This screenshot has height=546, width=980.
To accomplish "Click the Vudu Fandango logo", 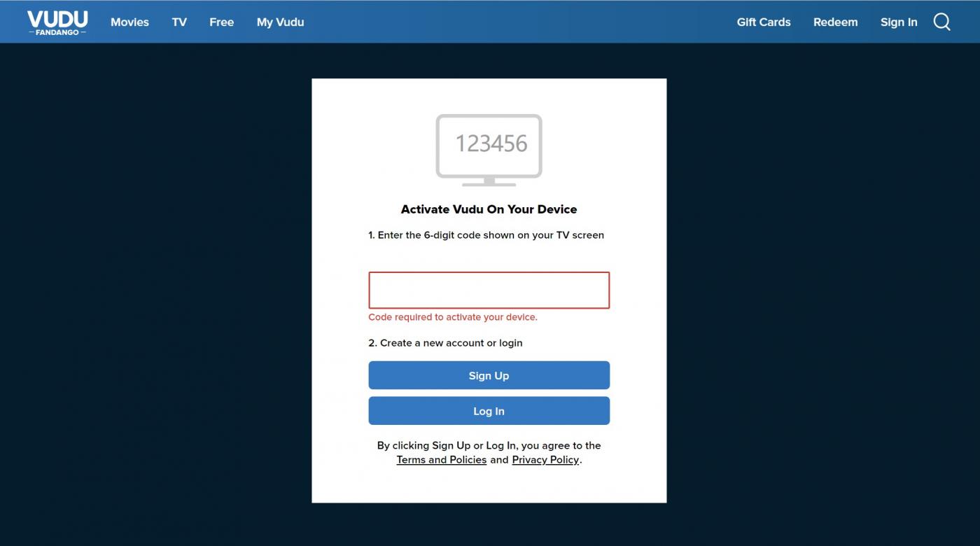I will coord(57,22).
